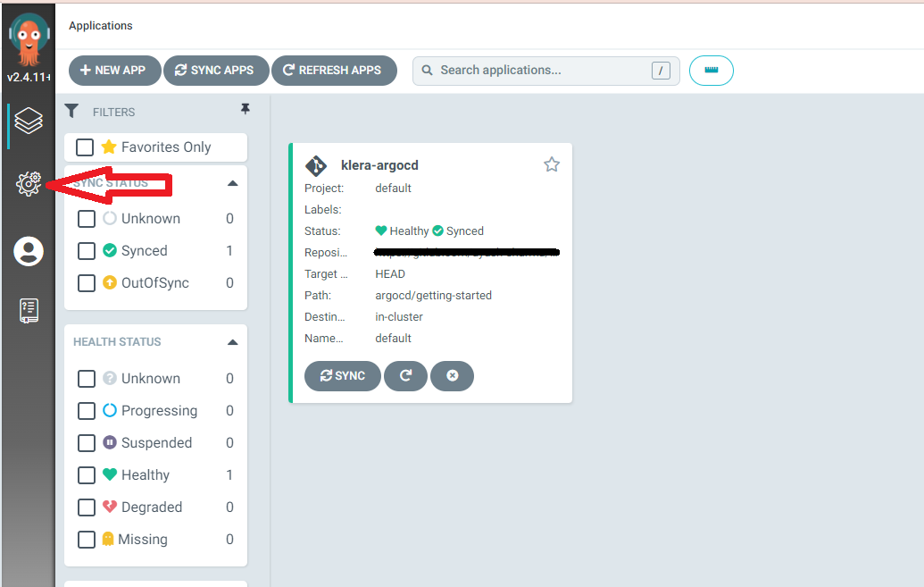Click the Progressing filter label
Screen dimensions: 924x587
pos(159,411)
